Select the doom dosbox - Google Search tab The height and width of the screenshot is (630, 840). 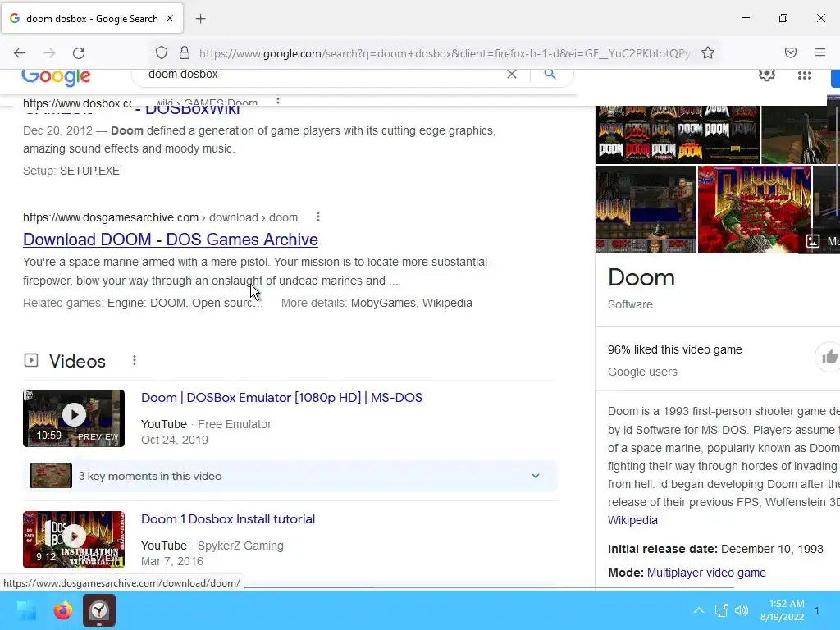pos(92,19)
